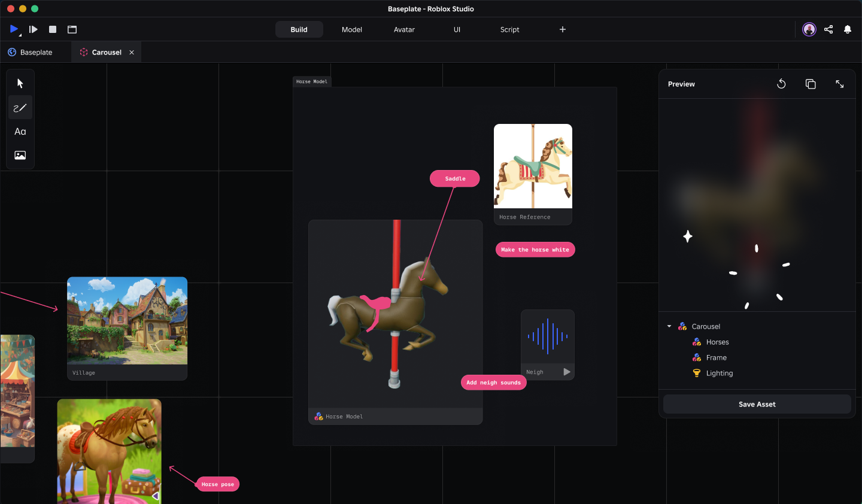
Task: Click the Village caption text
Action: (x=84, y=373)
